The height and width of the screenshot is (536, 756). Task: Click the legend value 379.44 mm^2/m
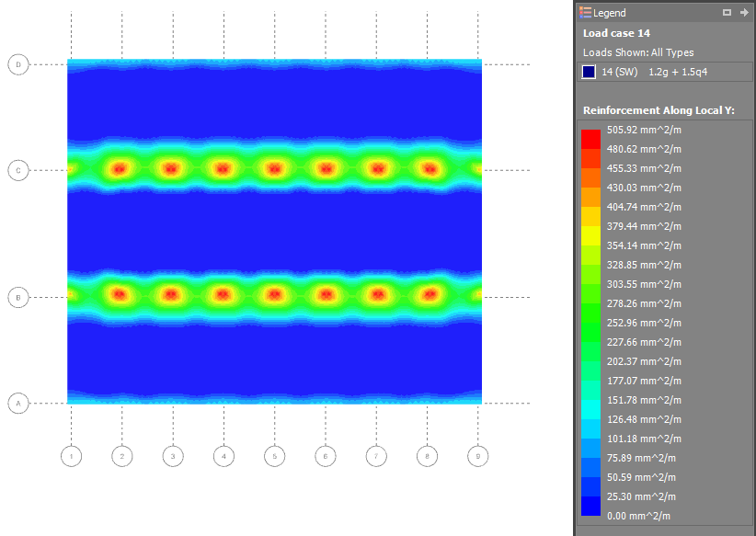point(644,226)
